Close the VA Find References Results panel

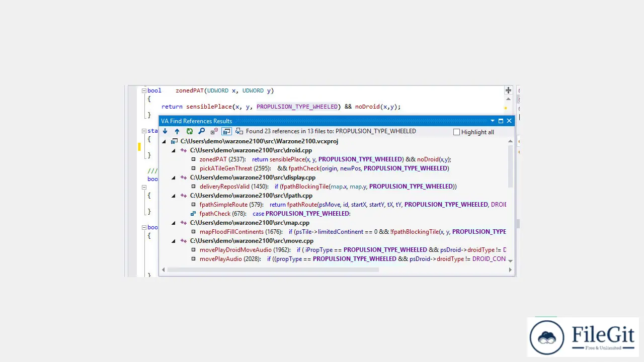pyautogui.click(x=509, y=121)
